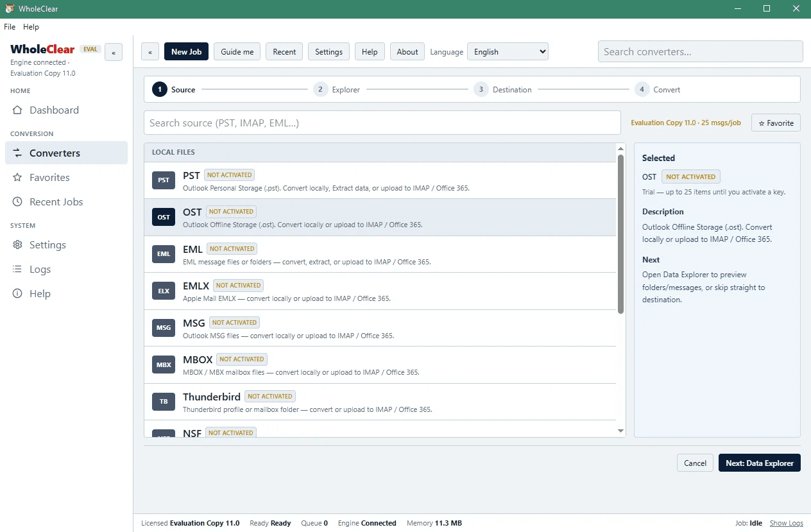Image resolution: width=811 pixels, height=532 pixels.
Task: Focus the Search converters field
Action: (700, 52)
